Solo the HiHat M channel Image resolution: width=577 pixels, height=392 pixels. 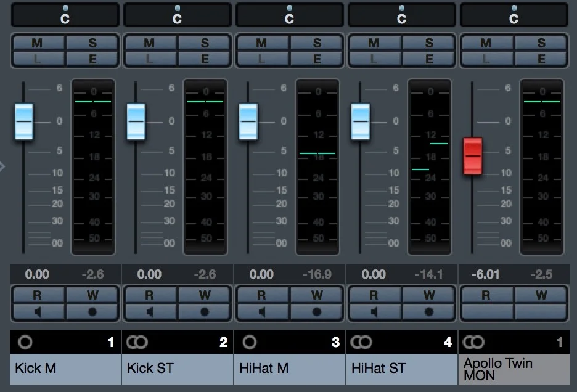click(x=317, y=43)
